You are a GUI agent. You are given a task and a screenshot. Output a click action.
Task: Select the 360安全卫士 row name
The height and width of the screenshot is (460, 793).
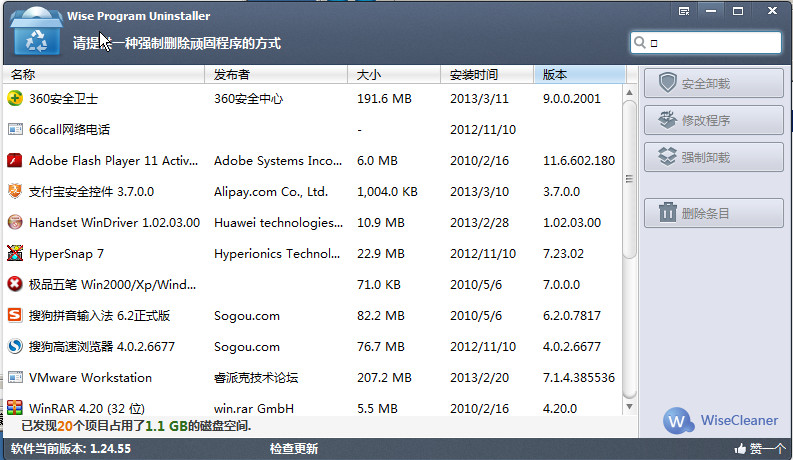(63, 99)
